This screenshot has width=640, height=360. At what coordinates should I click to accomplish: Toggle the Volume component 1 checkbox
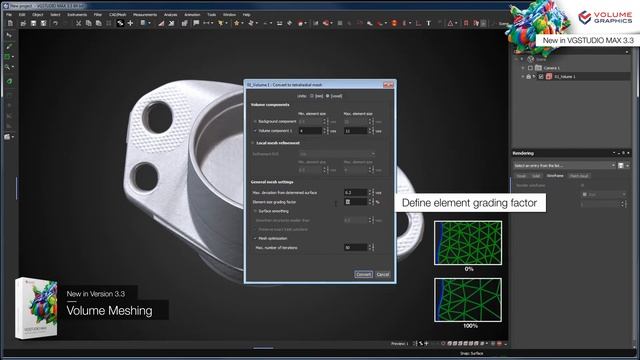tap(256, 131)
